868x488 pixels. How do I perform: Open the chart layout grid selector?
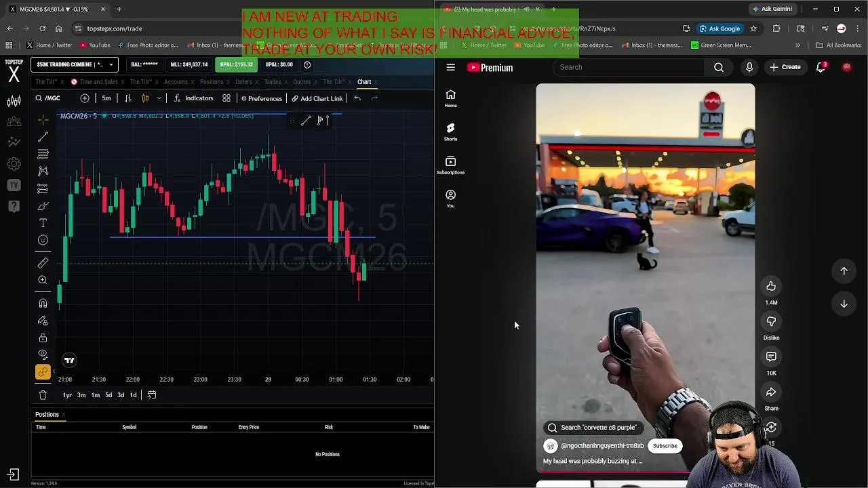[x=226, y=98]
